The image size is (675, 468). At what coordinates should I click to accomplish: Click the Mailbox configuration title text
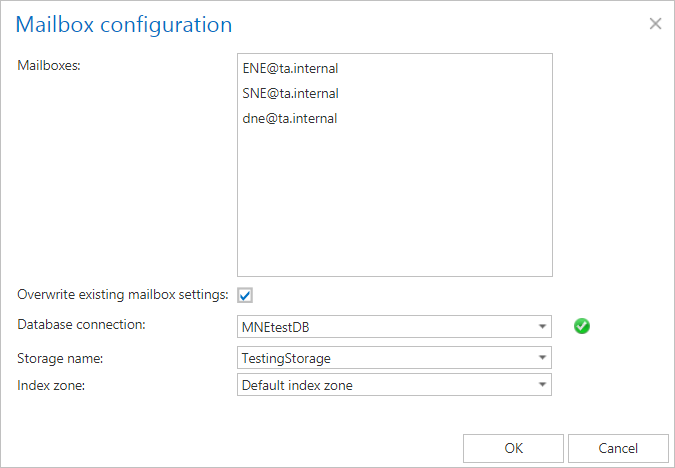coord(125,24)
